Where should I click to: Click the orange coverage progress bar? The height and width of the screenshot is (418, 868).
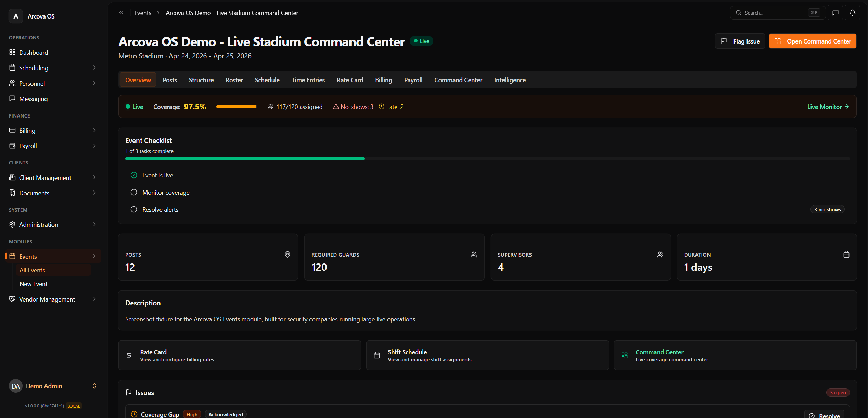point(236,107)
